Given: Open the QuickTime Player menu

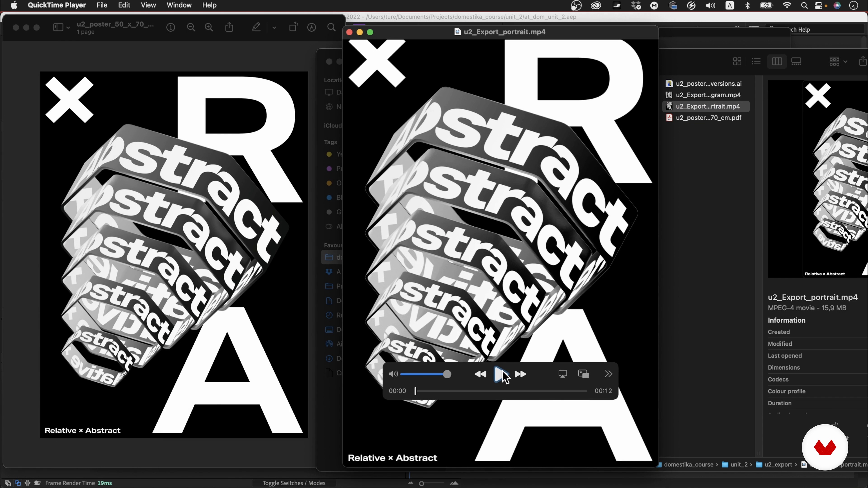Looking at the screenshot, I should pyautogui.click(x=57, y=5).
